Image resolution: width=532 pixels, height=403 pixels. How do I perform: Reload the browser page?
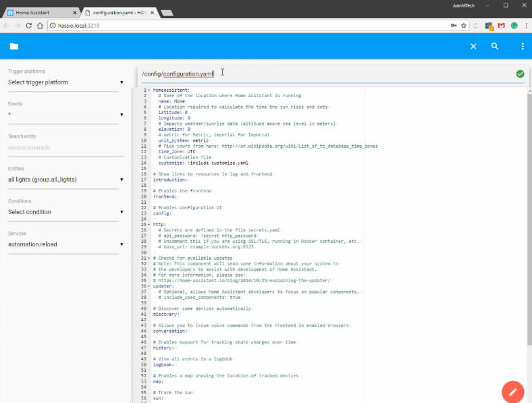[x=29, y=26]
